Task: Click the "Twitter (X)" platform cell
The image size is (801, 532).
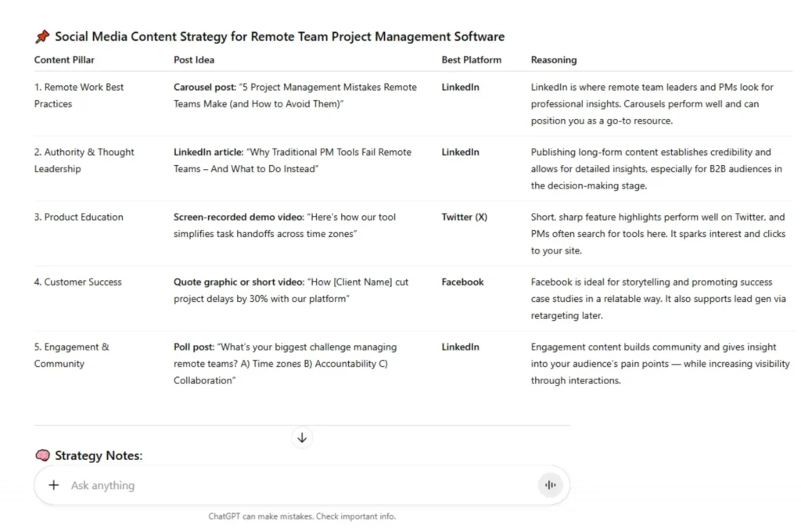Action: pyautogui.click(x=464, y=217)
